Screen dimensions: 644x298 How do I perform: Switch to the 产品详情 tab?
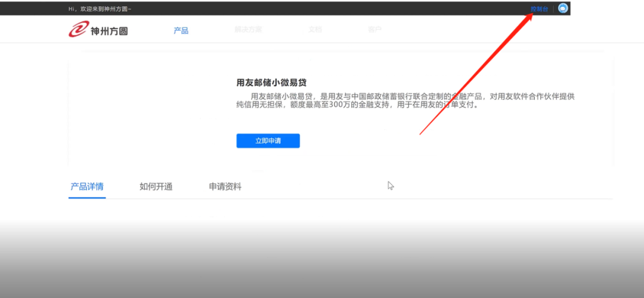(87, 186)
